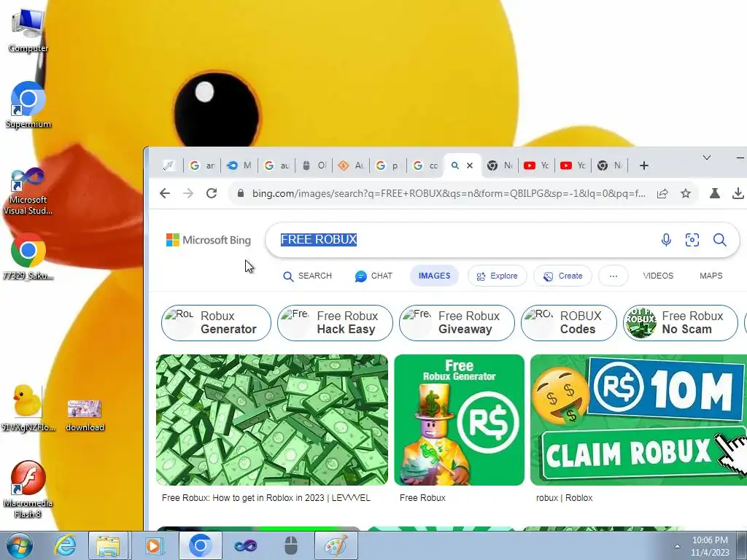Image resolution: width=747 pixels, height=560 pixels.
Task: Switch to Bing CHAT tab
Action: pyautogui.click(x=373, y=276)
